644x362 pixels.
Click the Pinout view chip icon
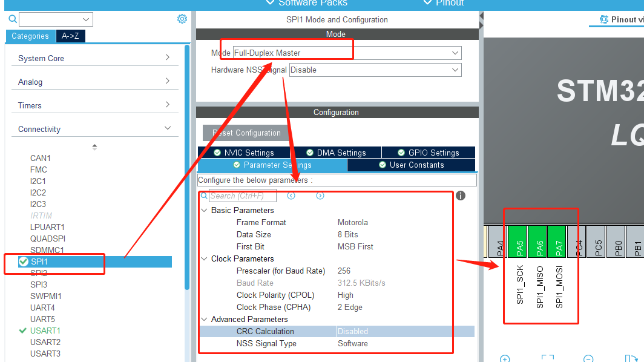pyautogui.click(x=604, y=19)
